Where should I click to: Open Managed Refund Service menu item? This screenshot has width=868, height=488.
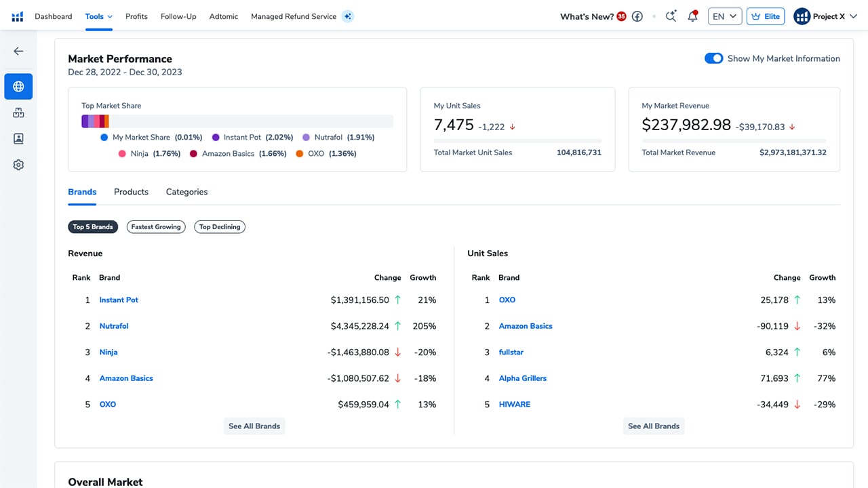click(x=294, y=16)
